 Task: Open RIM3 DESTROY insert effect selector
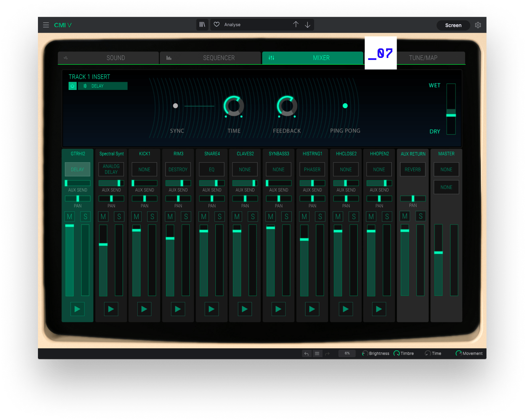click(x=178, y=169)
